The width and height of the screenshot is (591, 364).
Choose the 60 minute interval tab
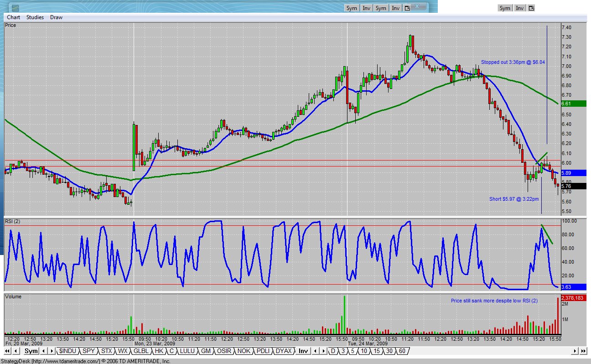(x=402, y=351)
